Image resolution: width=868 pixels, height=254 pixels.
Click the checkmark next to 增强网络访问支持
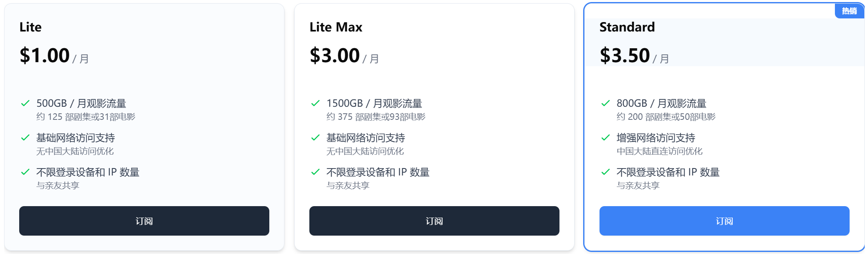pyautogui.click(x=606, y=137)
